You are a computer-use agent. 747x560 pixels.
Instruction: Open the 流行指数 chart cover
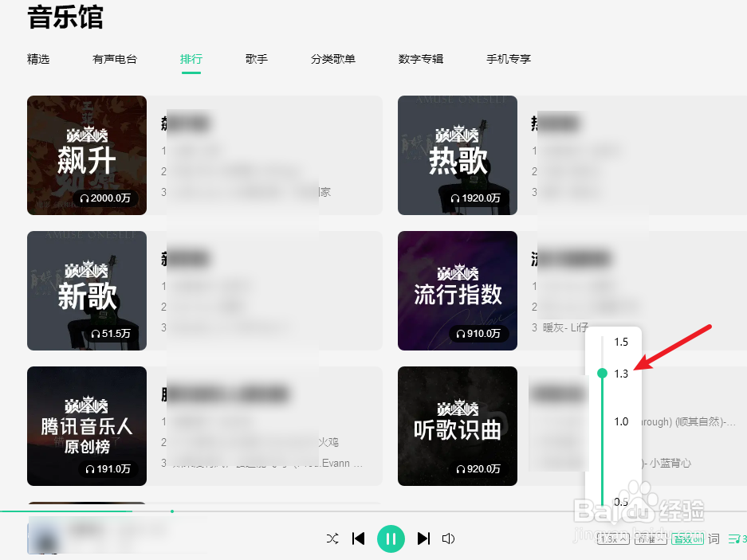tap(458, 291)
